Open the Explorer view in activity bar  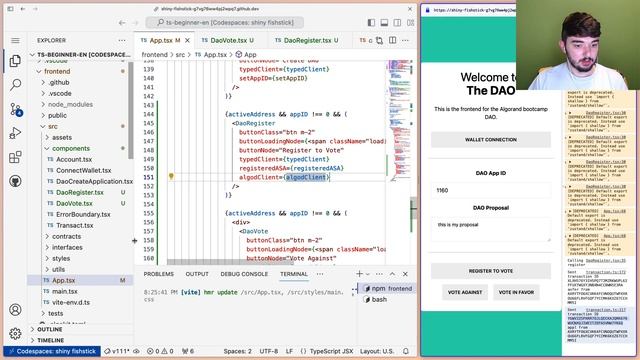click(x=15, y=61)
